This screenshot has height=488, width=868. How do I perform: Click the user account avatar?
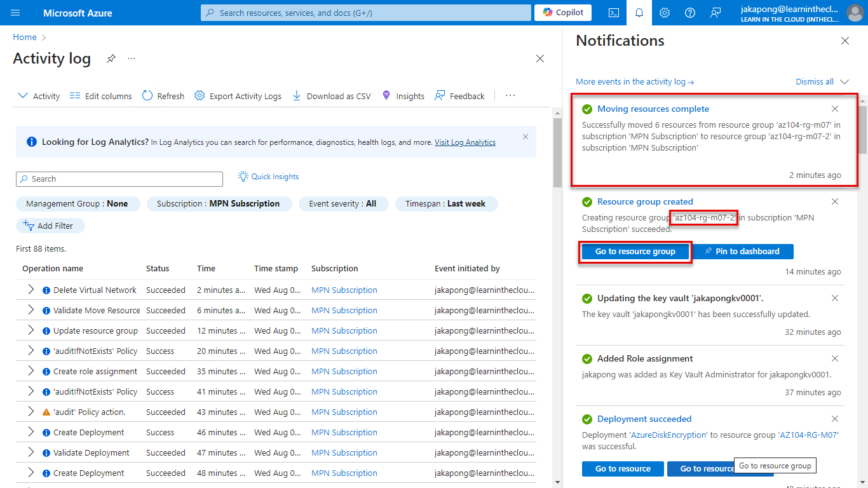(x=855, y=13)
